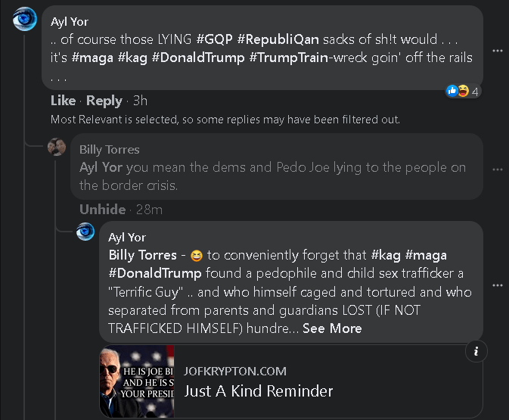The width and height of the screenshot is (509, 420).
Task: Open three-dot menu on top comment
Action: [x=497, y=51]
